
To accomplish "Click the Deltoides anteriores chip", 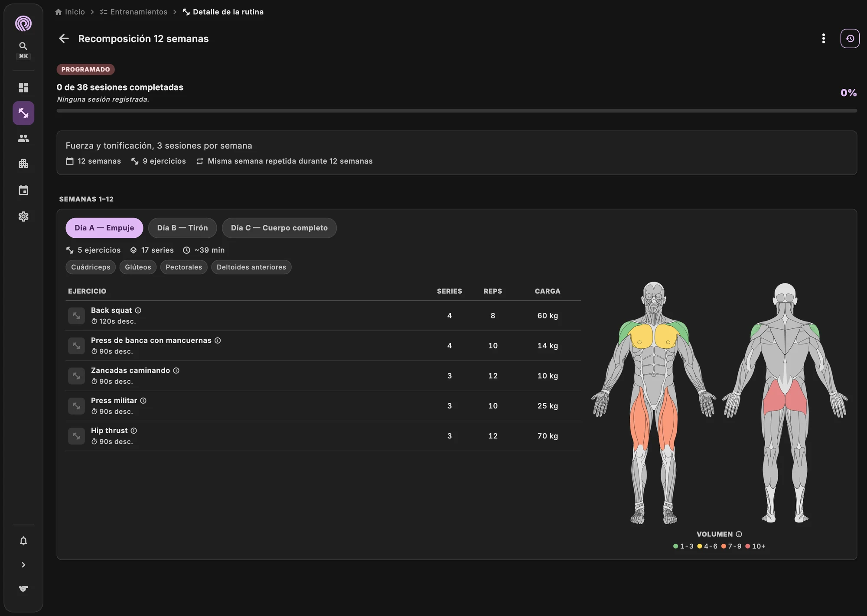I will [x=251, y=267].
